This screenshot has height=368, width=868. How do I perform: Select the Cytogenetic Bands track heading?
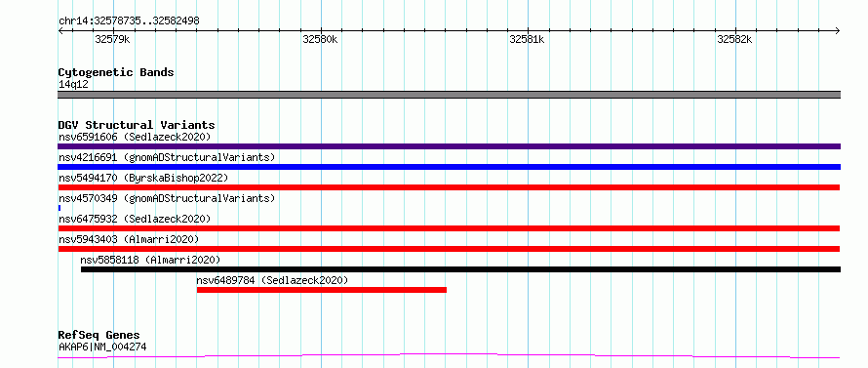click(x=116, y=72)
